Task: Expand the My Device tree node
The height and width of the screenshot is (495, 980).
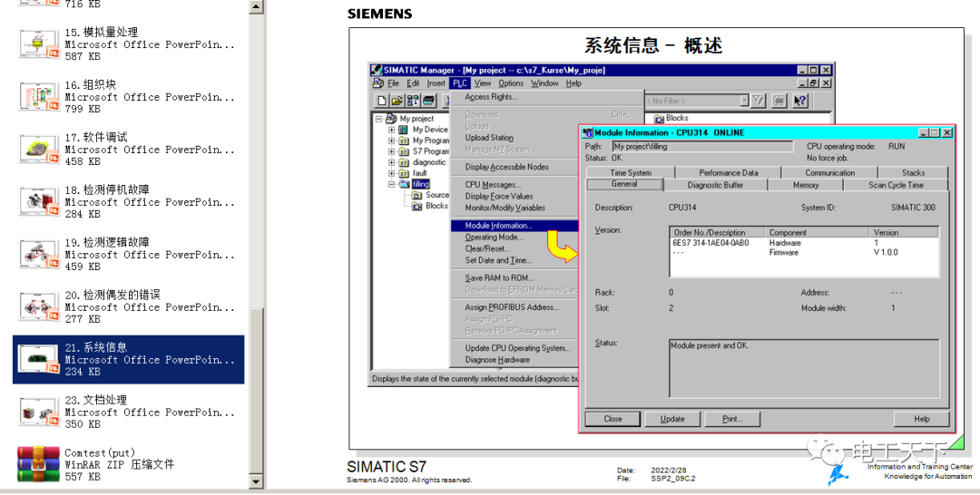Action: click(x=391, y=130)
